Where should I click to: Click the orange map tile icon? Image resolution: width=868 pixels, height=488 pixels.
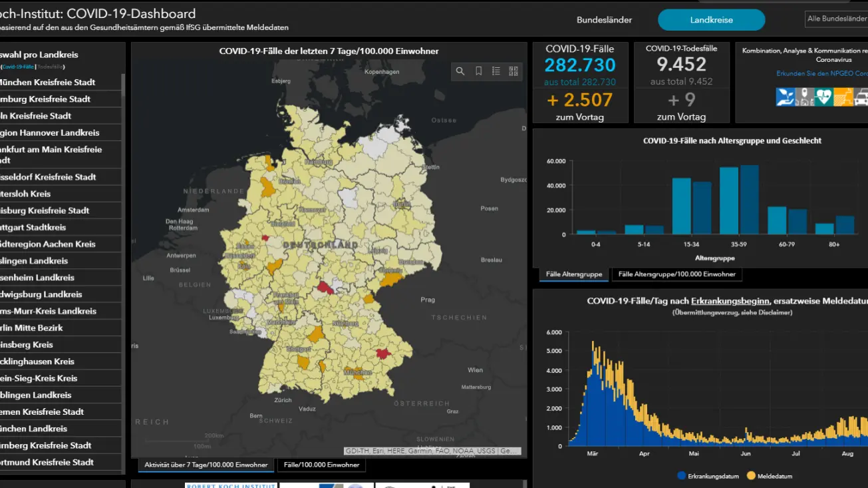pyautogui.click(x=843, y=97)
